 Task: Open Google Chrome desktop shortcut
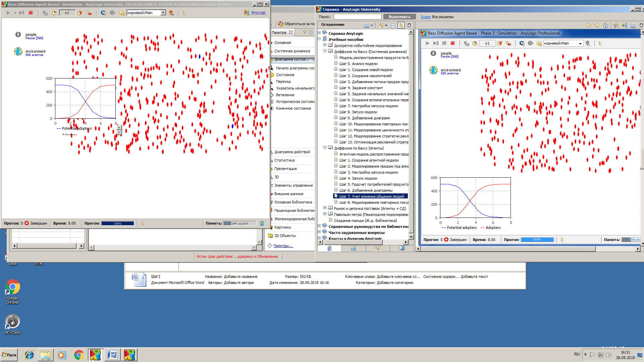point(12,292)
